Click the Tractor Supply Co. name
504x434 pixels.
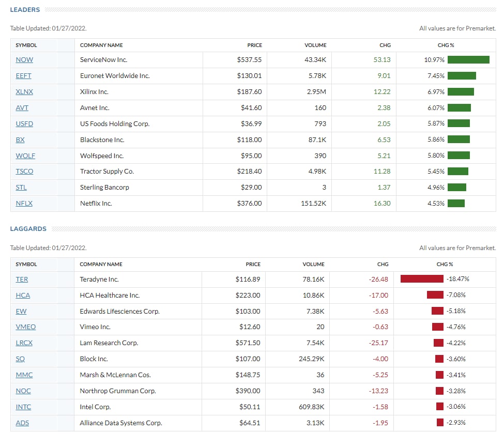[x=107, y=171]
